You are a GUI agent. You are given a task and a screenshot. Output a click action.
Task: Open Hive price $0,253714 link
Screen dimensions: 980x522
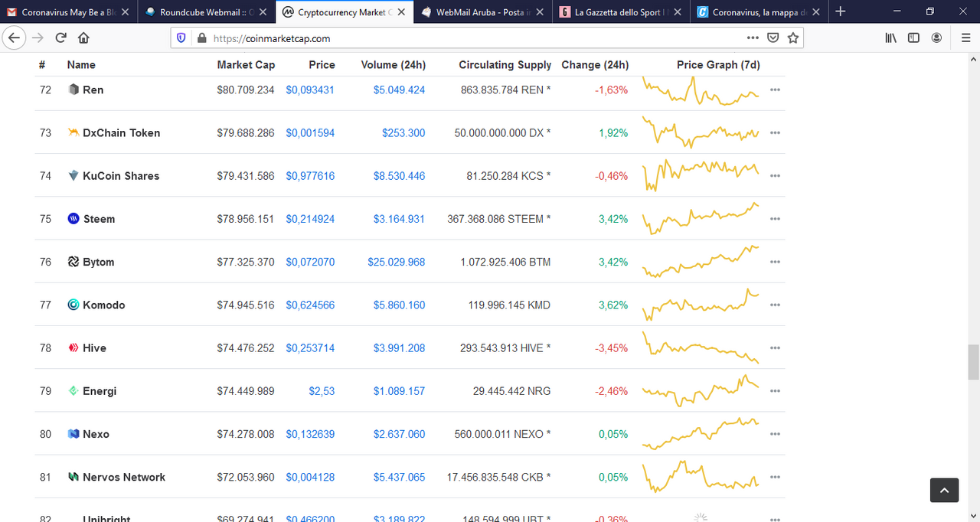coord(310,347)
